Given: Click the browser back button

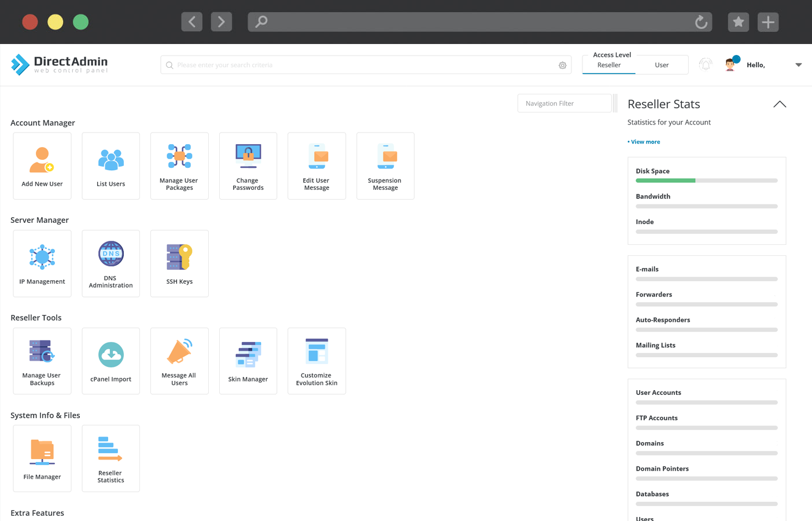Looking at the screenshot, I should tap(192, 22).
